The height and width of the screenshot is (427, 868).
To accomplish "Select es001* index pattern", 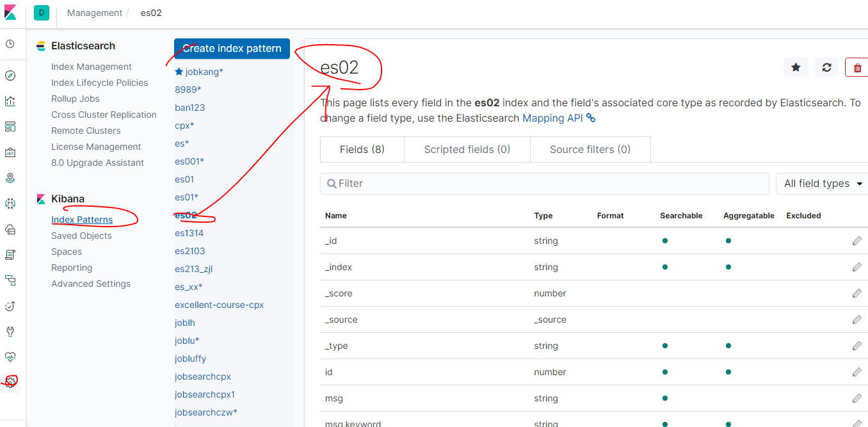I will click(189, 161).
